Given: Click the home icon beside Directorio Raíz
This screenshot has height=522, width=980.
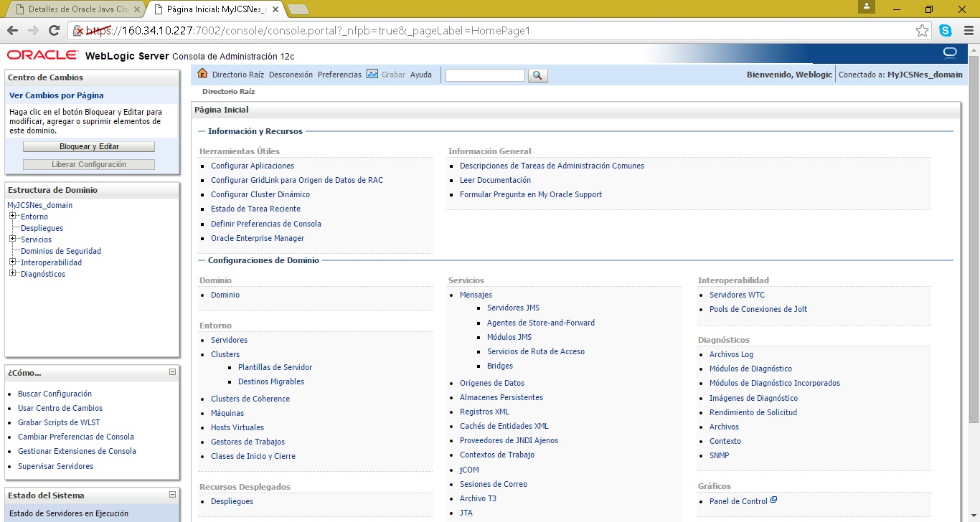Looking at the screenshot, I should pos(202,74).
